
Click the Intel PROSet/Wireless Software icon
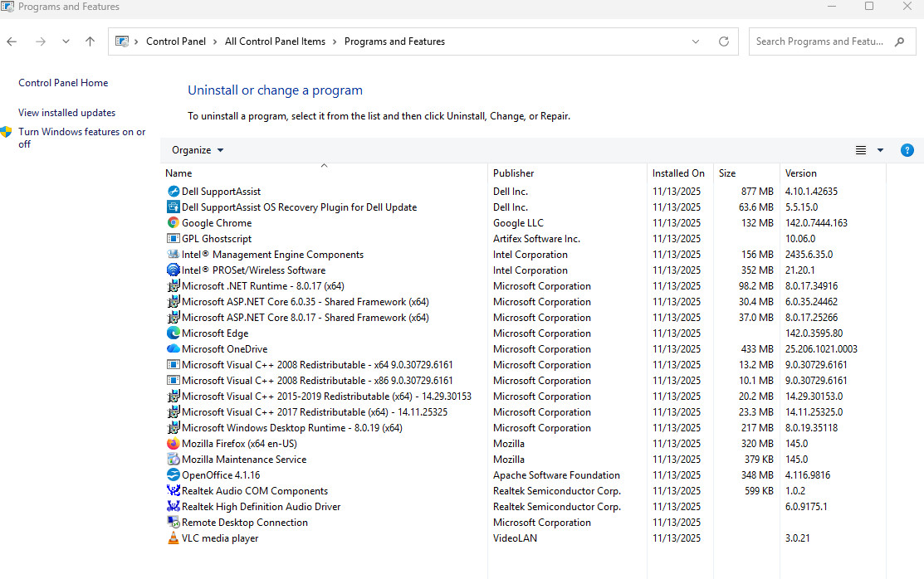coord(173,270)
